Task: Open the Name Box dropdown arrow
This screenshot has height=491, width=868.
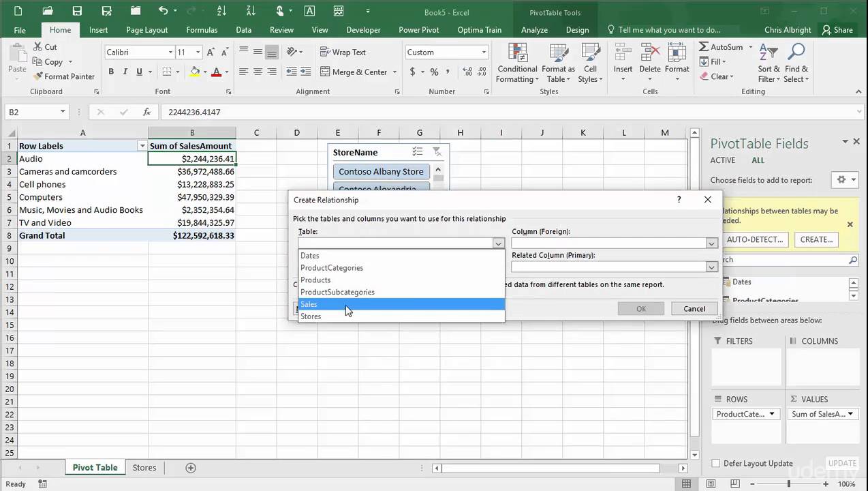Action: coord(63,112)
